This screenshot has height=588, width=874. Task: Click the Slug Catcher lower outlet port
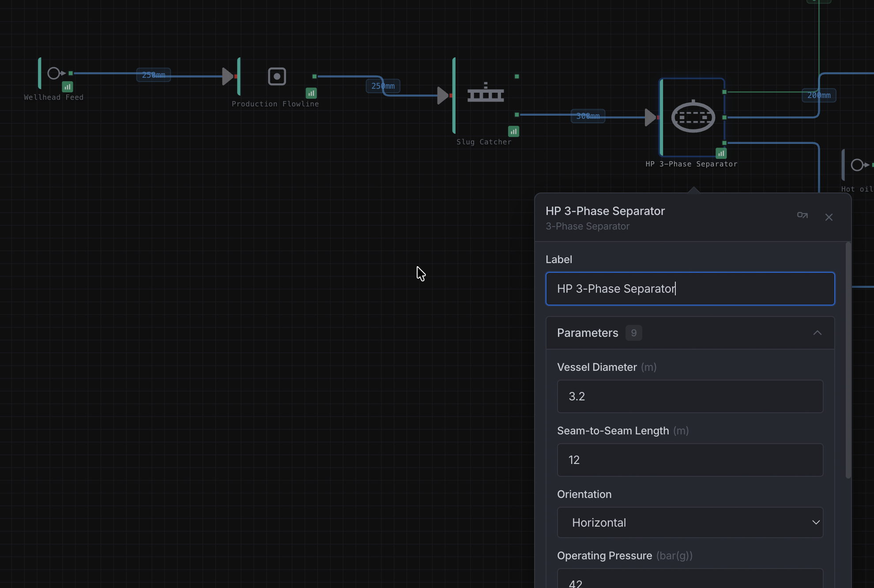(516, 115)
